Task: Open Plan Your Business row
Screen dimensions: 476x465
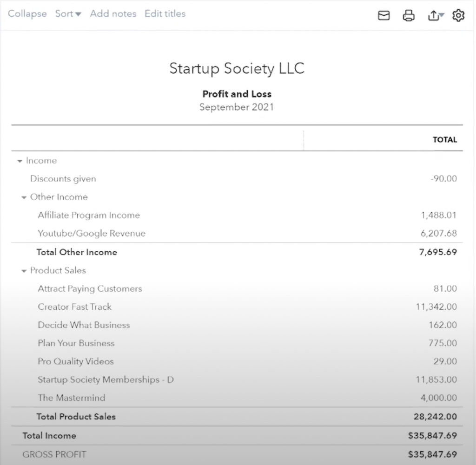Action: pos(76,343)
